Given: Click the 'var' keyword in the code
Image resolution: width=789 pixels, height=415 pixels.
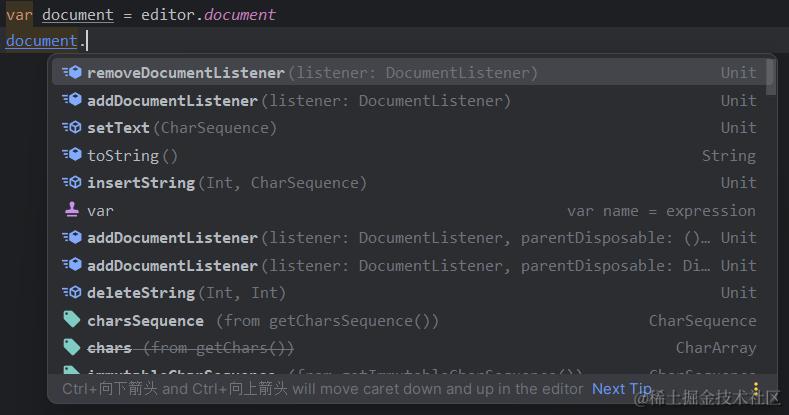Looking at the screenshot, I should click(19, 15).
